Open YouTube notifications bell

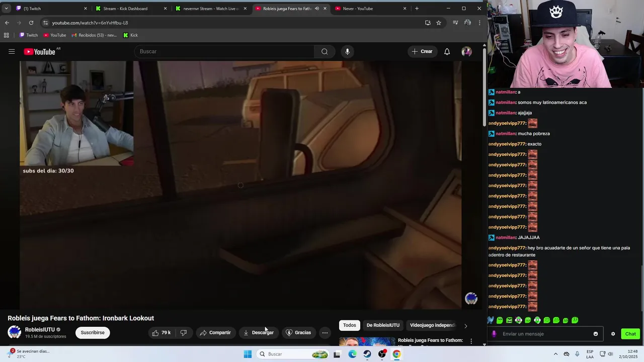[447, 51]
